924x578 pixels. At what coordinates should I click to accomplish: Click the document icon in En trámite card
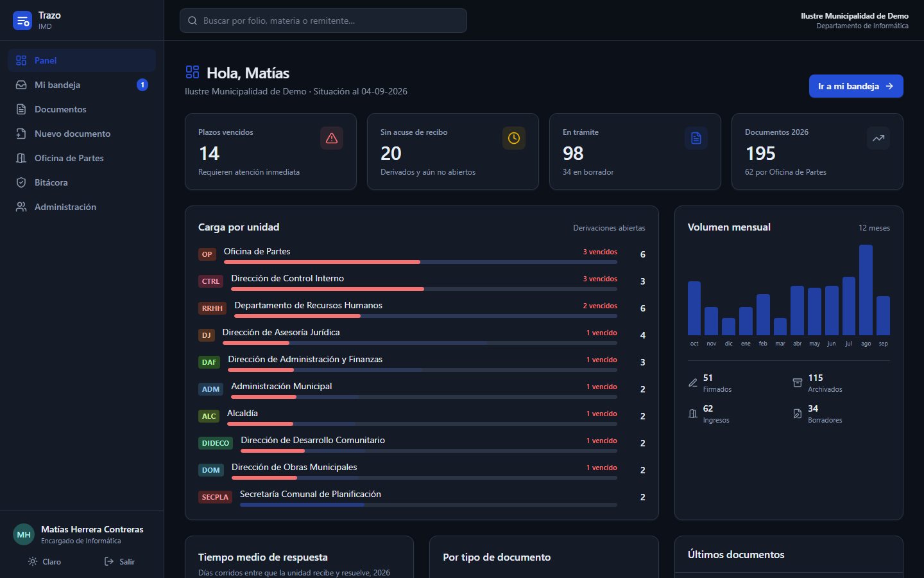pyautogui.click(x=696, y=138)
